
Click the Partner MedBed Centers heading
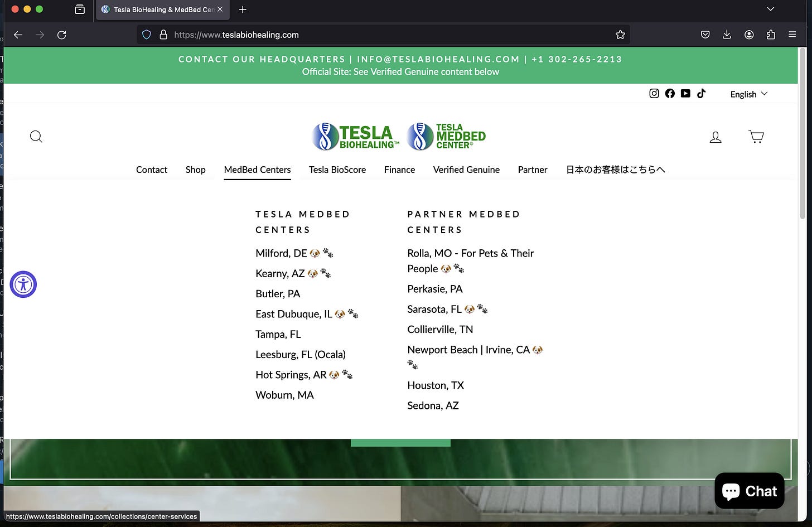pos(464,222)
